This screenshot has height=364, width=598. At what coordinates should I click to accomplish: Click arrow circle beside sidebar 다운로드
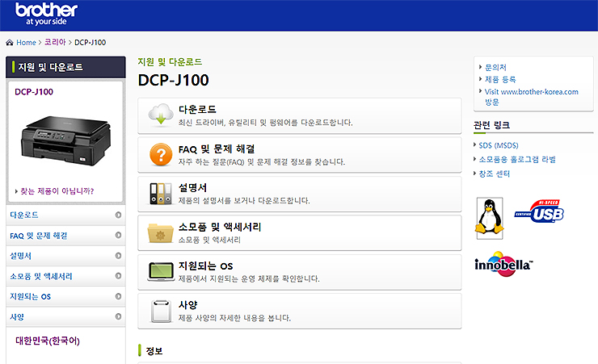[118, 215]
